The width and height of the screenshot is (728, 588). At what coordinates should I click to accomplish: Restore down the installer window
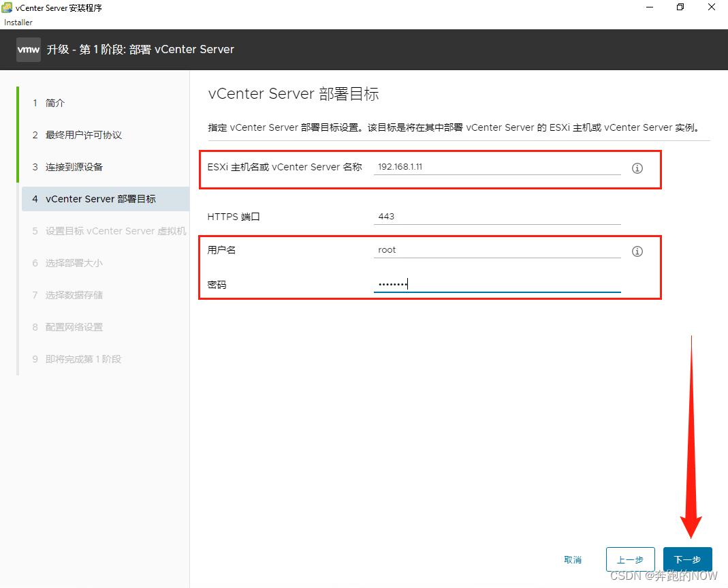pyautogui.click(x=680, y=7)
